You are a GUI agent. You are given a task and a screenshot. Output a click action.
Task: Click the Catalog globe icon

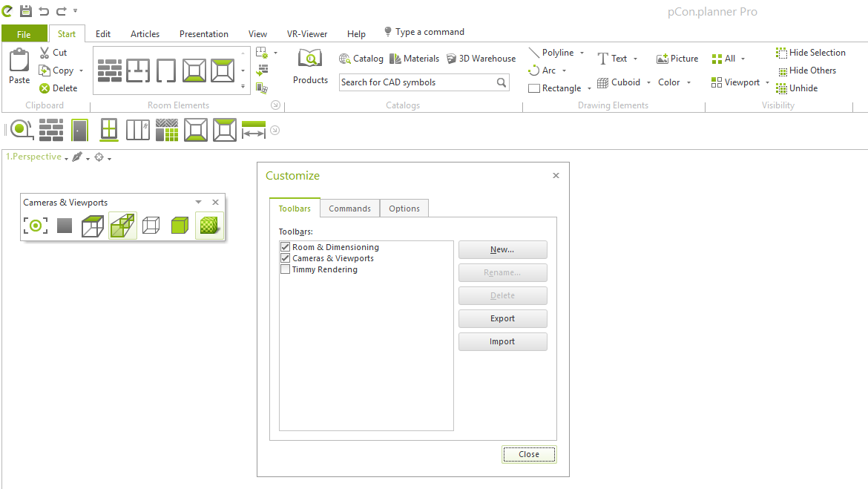click(344, 59)
